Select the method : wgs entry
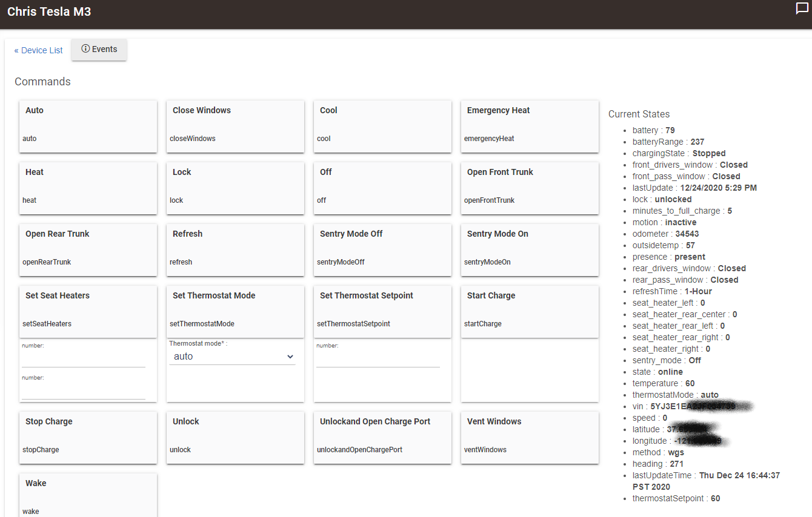This screenshot has height=517, width=812. [658, 452]
